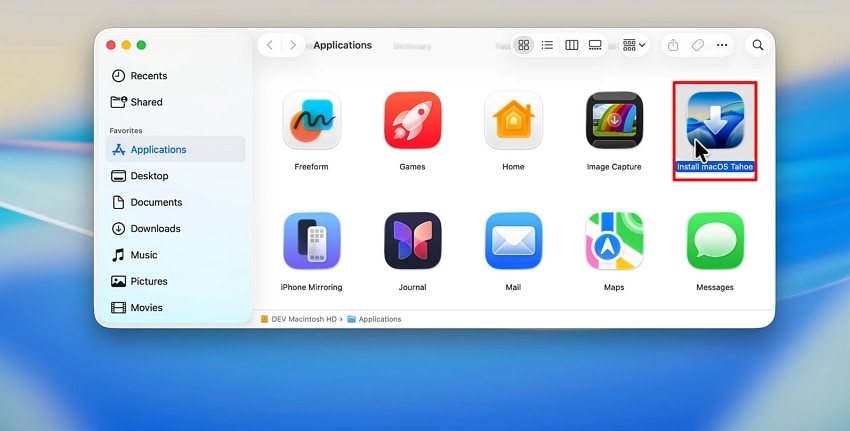Open Documents in the sidebar
The image size is (850, 431).
click(x=175, y=202)
